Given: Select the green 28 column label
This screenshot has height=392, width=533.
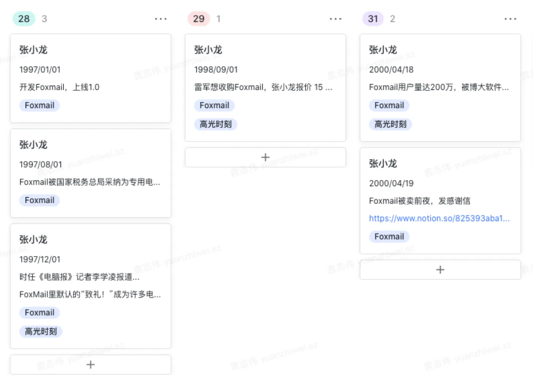Looking at the screenshot, I should pos(24,19).
